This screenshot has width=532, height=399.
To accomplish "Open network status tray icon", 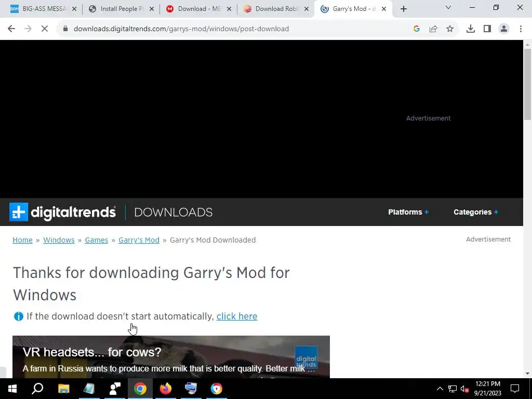I will point(453,389).
